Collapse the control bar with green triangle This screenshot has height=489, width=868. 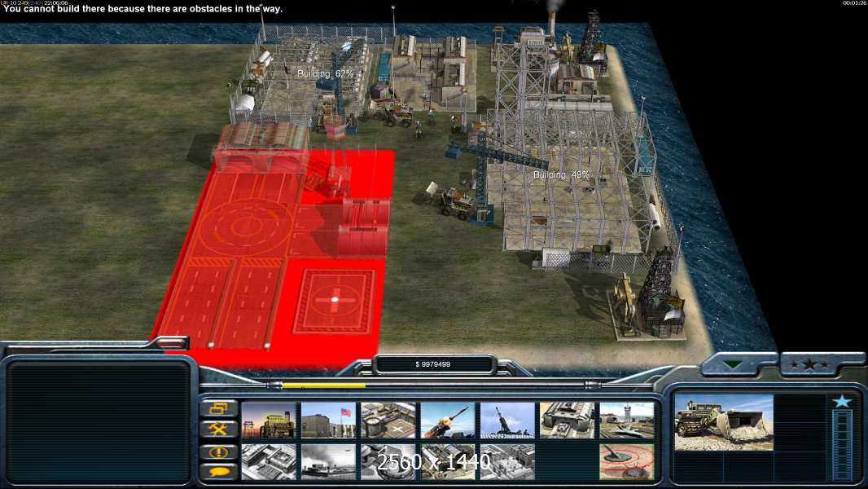pos(734,364)
